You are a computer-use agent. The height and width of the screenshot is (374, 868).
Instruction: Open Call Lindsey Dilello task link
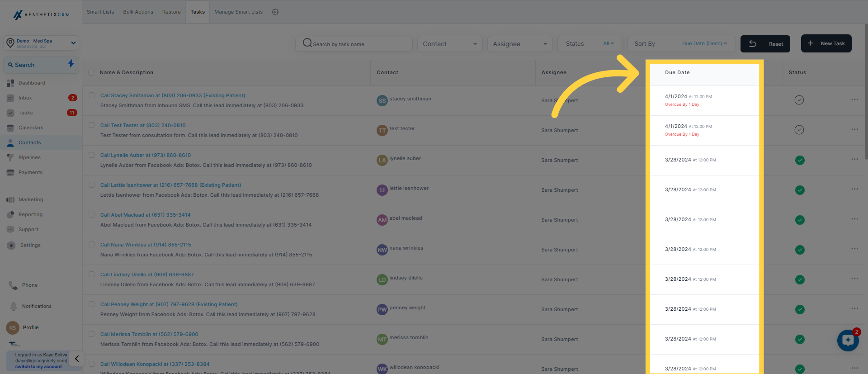click(x=147, y=275)
